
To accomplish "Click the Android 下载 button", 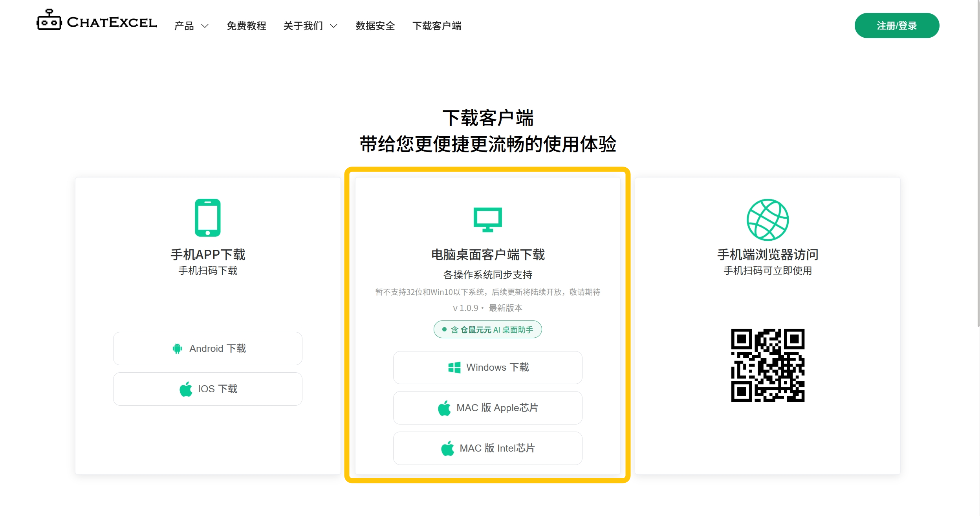I will click(x=208, y=348).
